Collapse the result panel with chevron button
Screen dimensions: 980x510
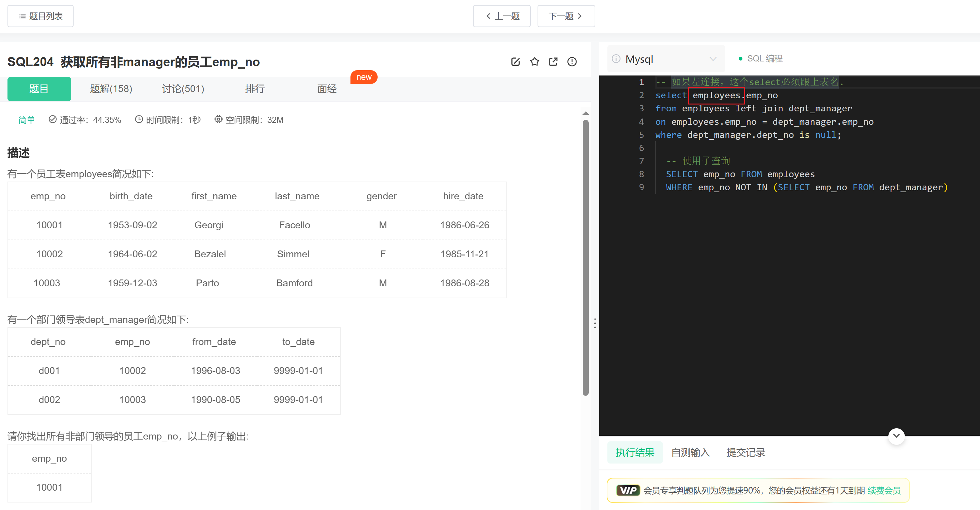(896, 436)
